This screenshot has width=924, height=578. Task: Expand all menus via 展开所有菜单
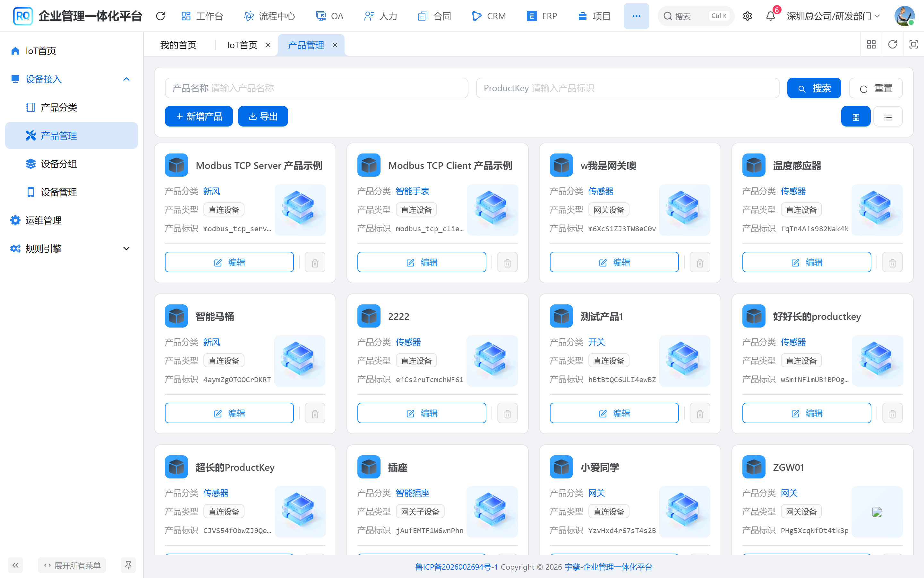coord(72,565)
